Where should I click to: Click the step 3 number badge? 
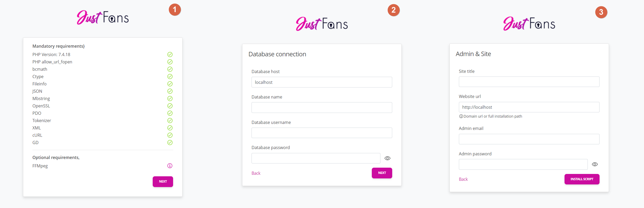[601, 12]
